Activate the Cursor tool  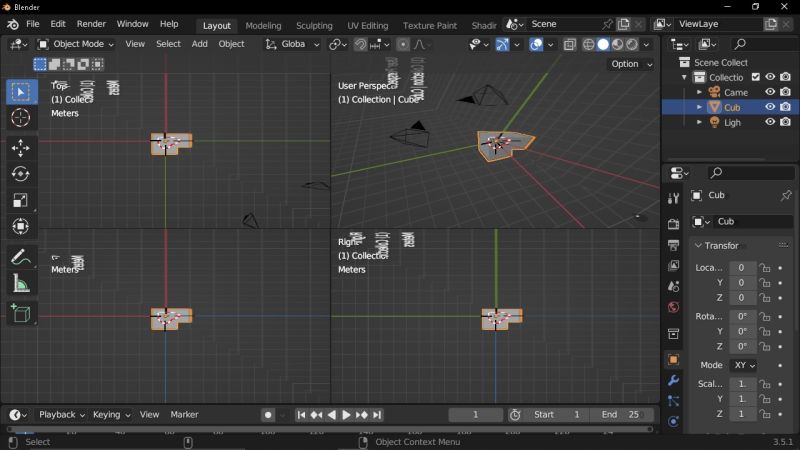click(21, 118)
